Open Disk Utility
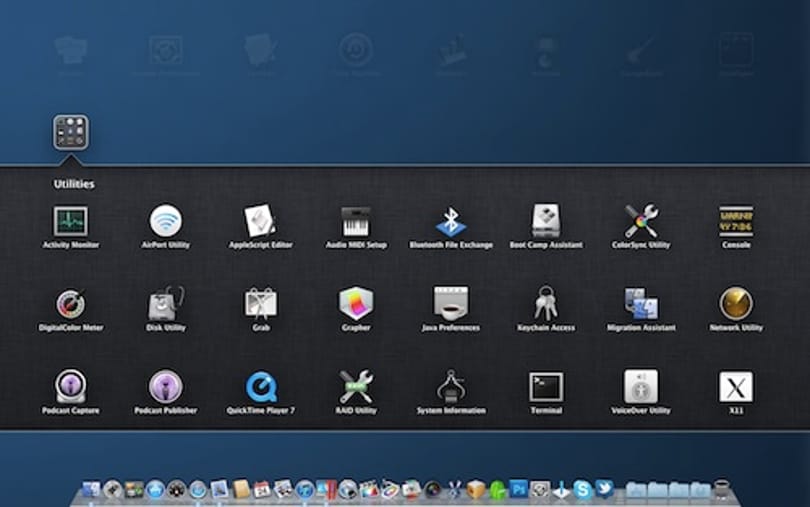This screenshot has width=810, height=507. [x=166, y=303]
